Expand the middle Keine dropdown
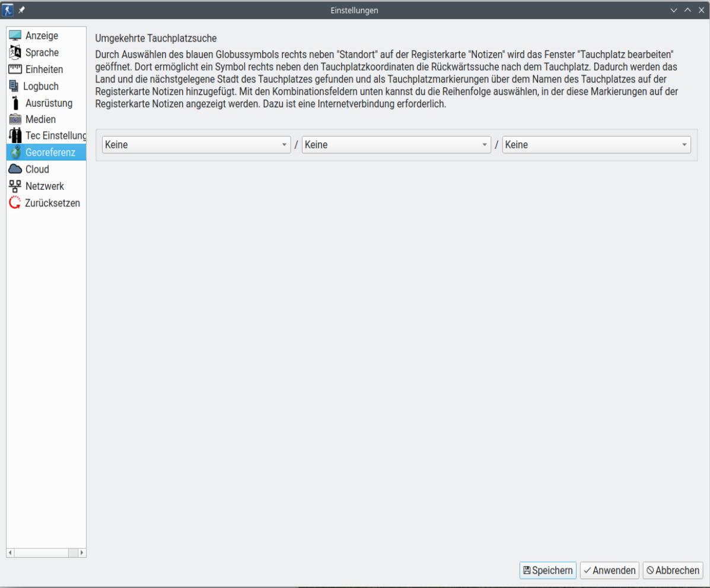This screenshot has width=710, height=588. [x=396, y=145]
